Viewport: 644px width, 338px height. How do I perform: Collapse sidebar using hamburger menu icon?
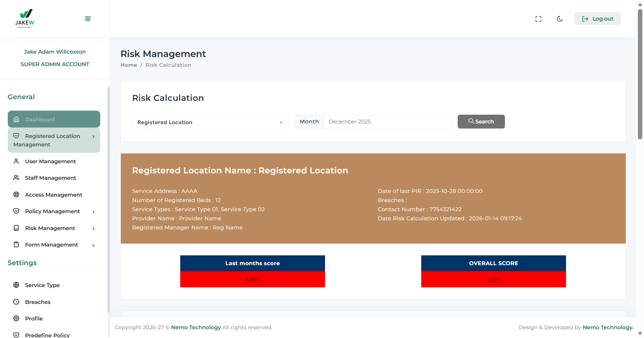click(x=88, y=19)
